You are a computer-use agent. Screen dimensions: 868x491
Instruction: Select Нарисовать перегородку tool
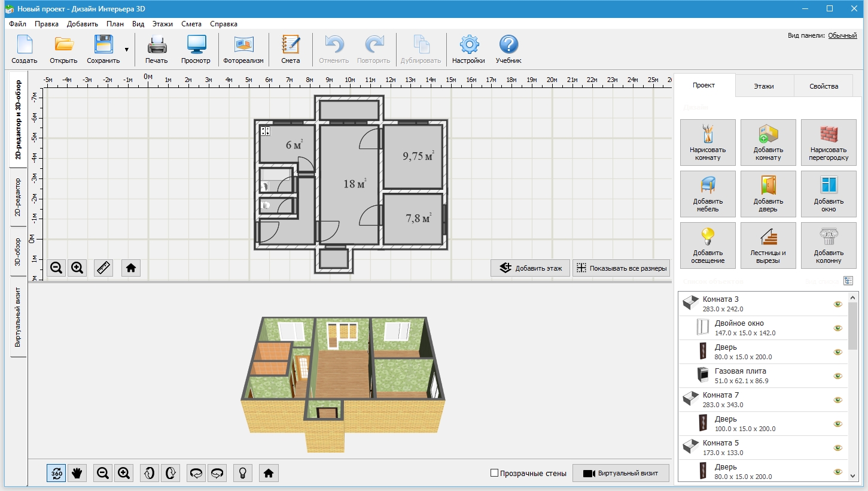(829, 143)
